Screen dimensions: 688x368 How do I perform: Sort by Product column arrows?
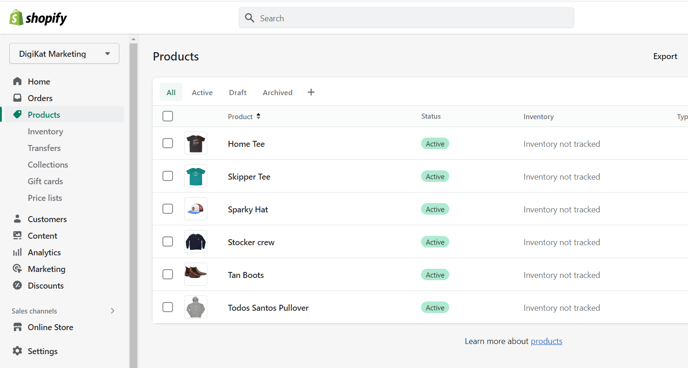[x=258, y=116]
